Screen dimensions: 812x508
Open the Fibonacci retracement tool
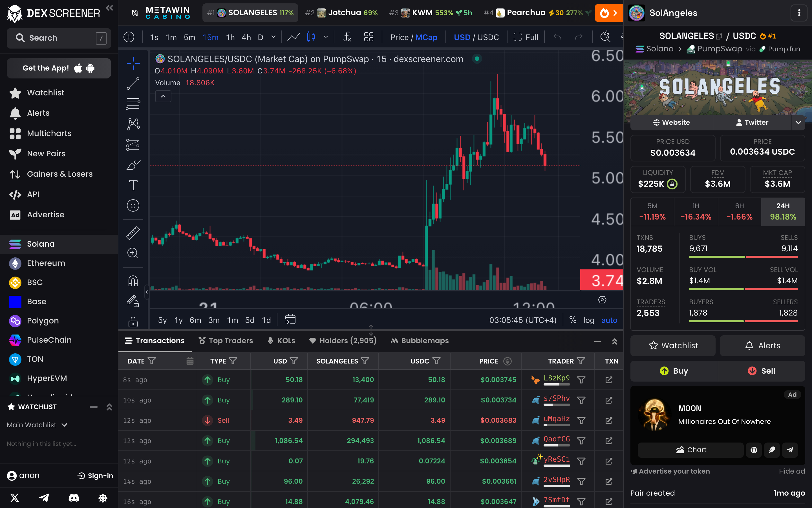point(133,104)
